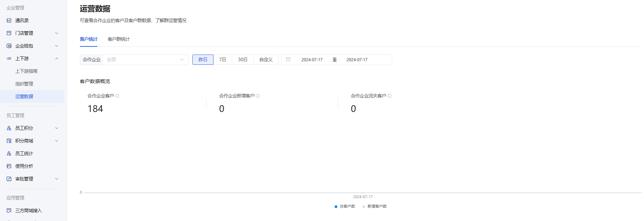Click the 运营数据 page heading
The height and width of the screenshot is (221, 644).
(95, 9)
